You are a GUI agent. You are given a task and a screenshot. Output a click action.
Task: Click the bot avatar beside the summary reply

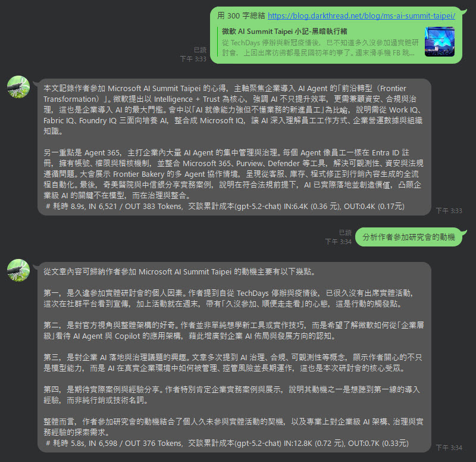click(18, 87)
